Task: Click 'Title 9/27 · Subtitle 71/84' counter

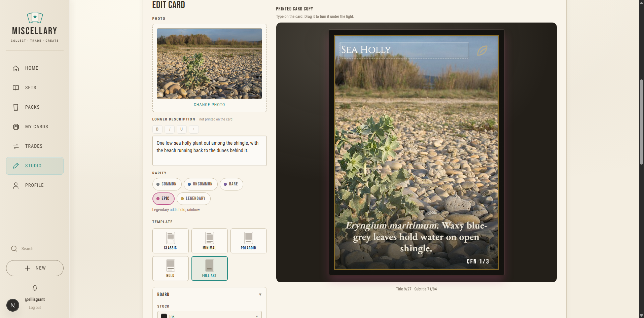Action: tap(416, 289)
